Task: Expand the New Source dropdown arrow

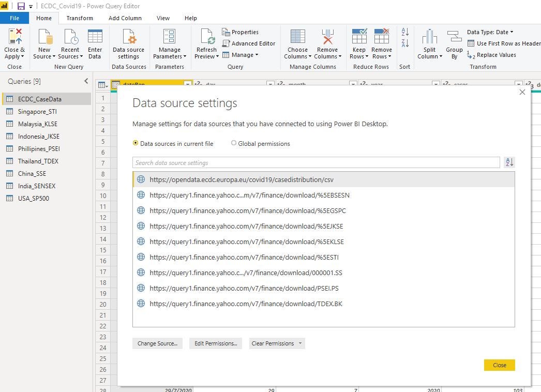Action: coord(54,56)
